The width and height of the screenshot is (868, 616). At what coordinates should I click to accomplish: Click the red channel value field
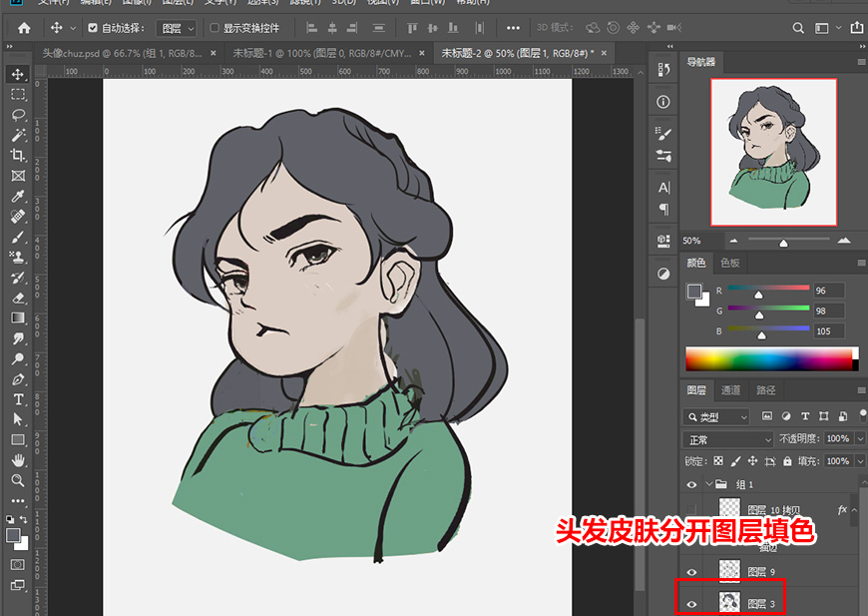[829, 292]
